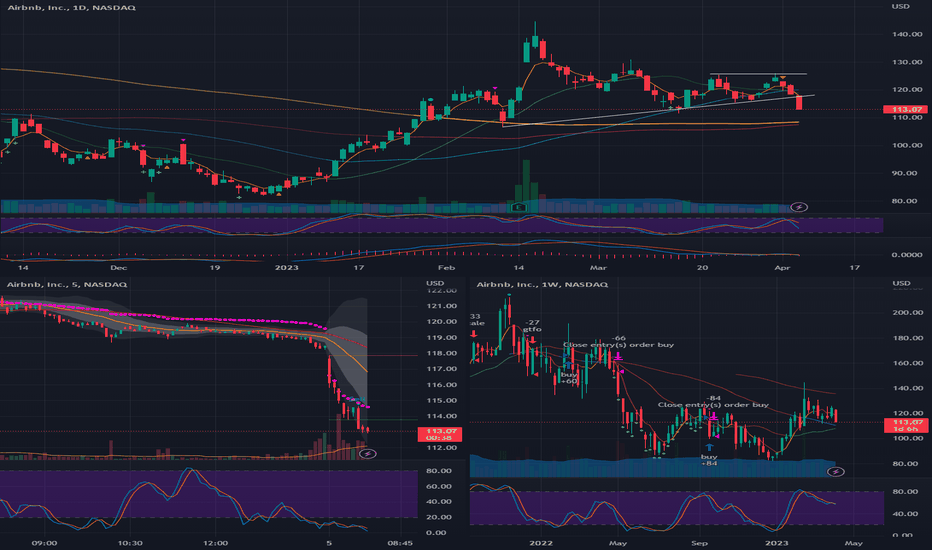
Task: Click the 115.00 price level on 5-minute chart
Action: pyautogui.click(x=442, y=401)
